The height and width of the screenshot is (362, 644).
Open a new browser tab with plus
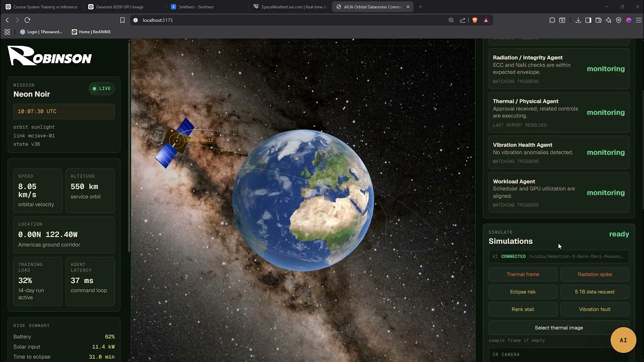pyautogui.click(x=420, y=7)
